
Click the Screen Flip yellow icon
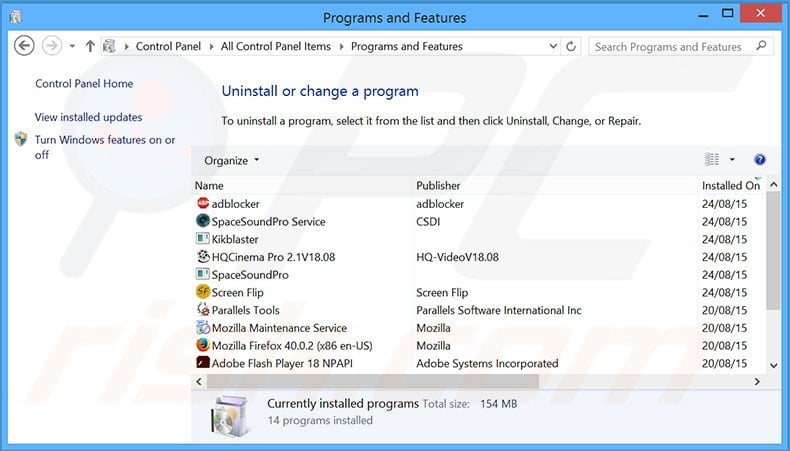[203, 292]
